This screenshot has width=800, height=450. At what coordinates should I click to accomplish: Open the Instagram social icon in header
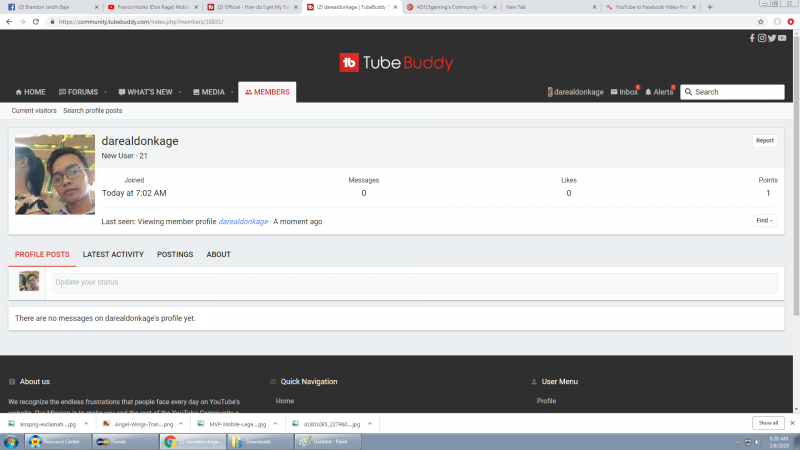tap(762, 38)
